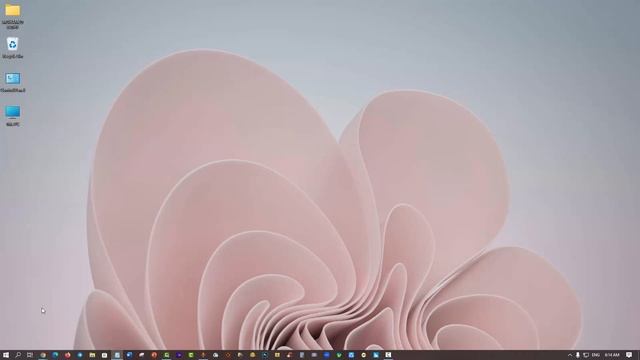Click the microphone icon in the system tray
640x360 pixels.
pos(578,355)
